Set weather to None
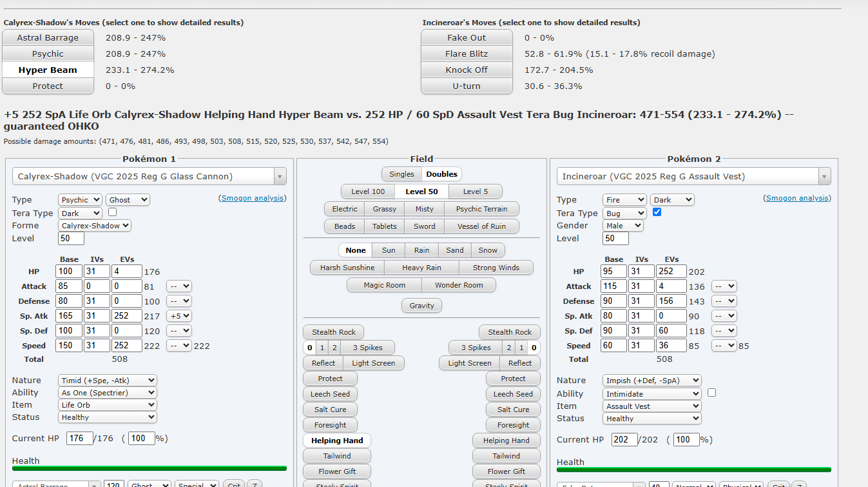The width and height of the screenshot is (868, 487). [x=356, y=250]
